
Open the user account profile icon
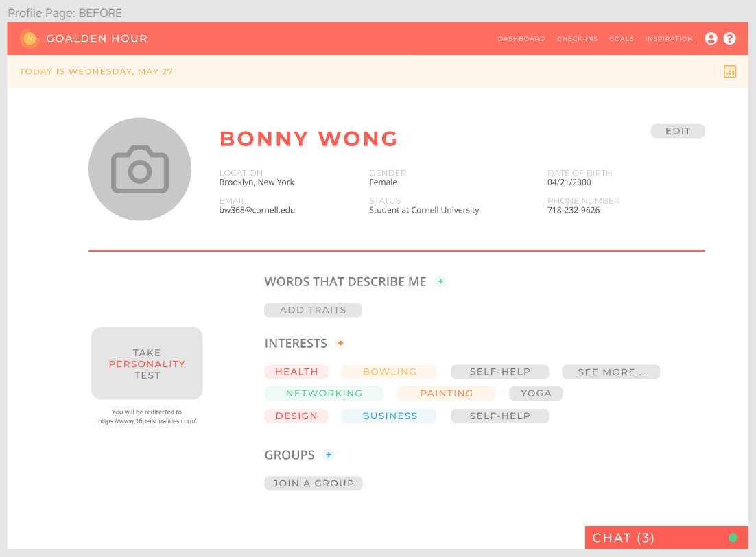(711, 38)
